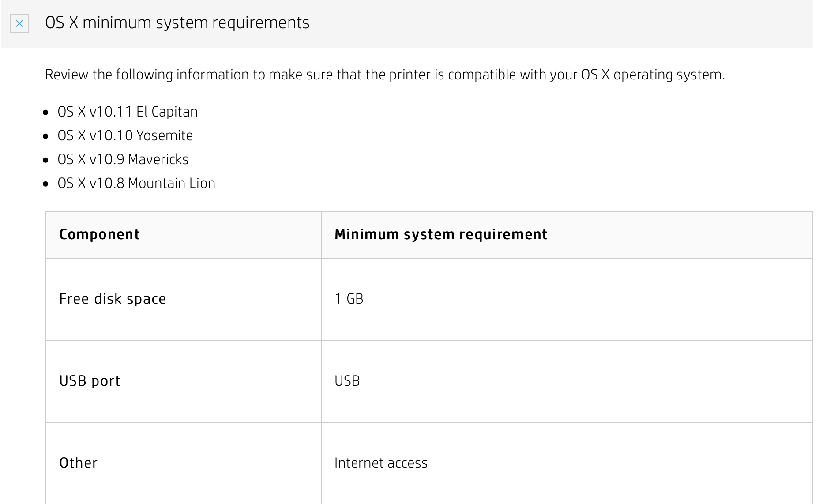819x504 pixels.
Task: Click the bullet beside Mavericks
Action: click(x=46, y=160)
